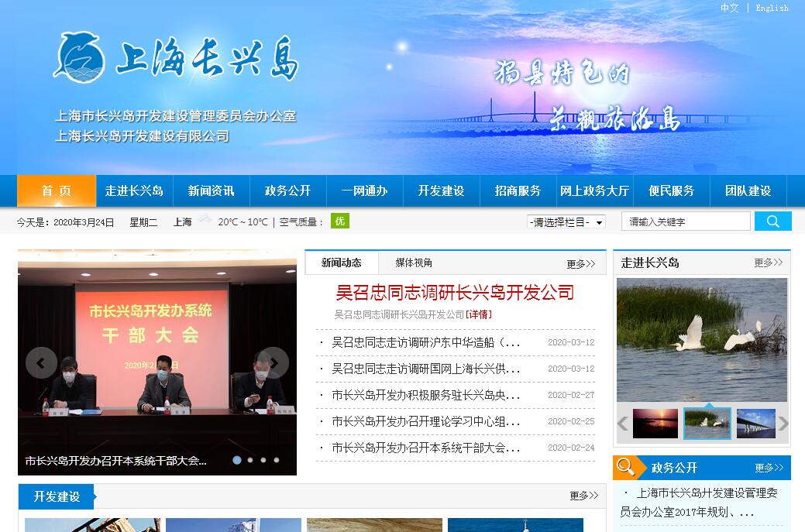Screen dimensions: 805x532
Task: Click the green 优 air quality badge
Action: [340, 221]
